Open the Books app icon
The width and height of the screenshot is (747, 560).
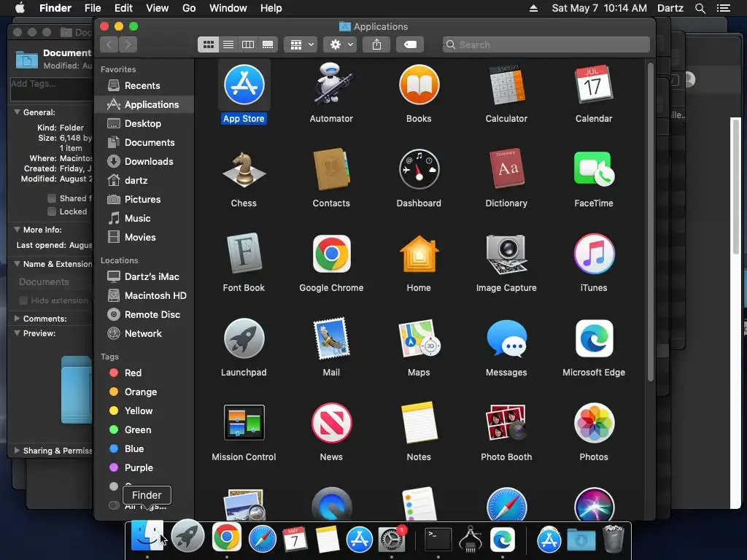tap(419, 85)
